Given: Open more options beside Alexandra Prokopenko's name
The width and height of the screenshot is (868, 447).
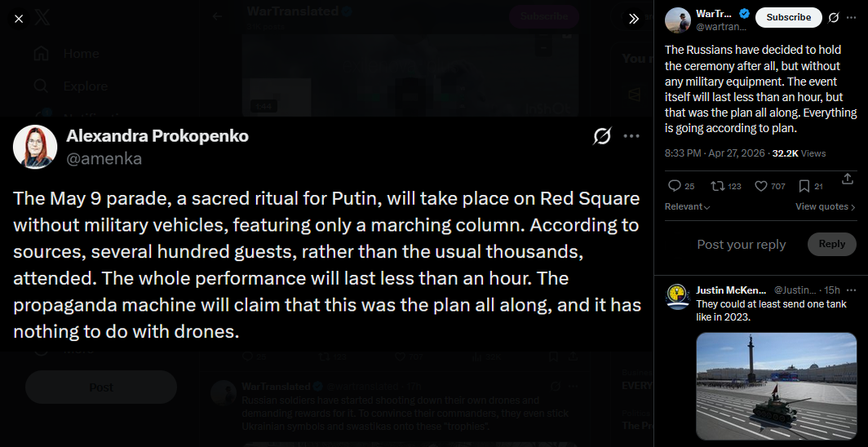Looking at the screenshot, I should [x=631, y=136].
